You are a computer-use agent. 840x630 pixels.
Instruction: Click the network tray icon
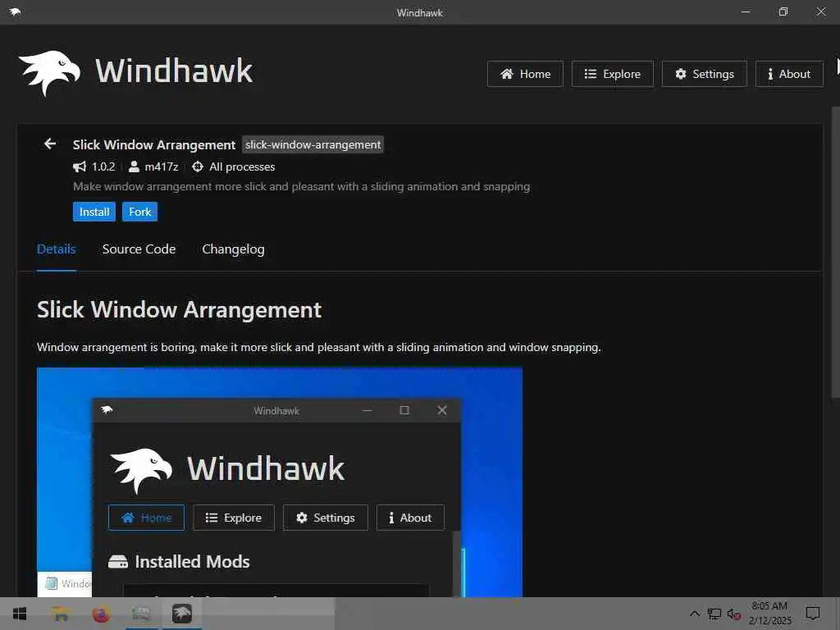[714, 614]
